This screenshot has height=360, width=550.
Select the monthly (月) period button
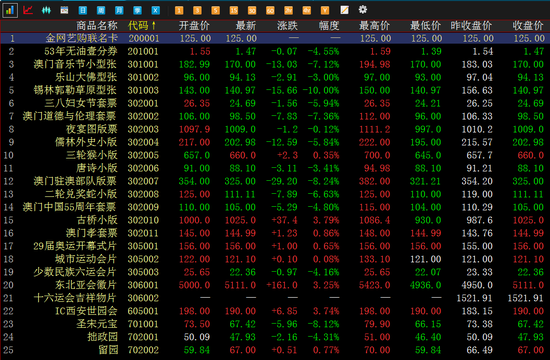(119, 10)
